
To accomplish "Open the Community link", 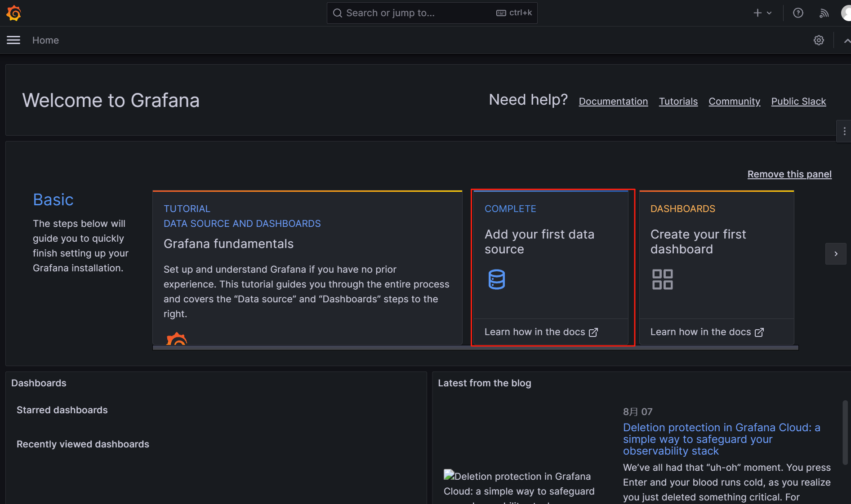I will pyautogui.click(x=734, y=102).
